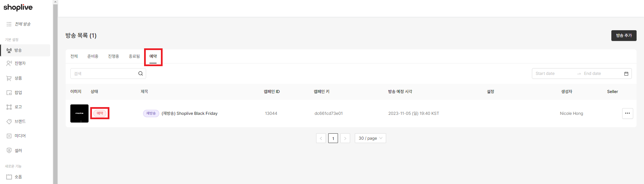Click the 재방송 tag in the title cell
644x184 pixels.
(151, 113)
